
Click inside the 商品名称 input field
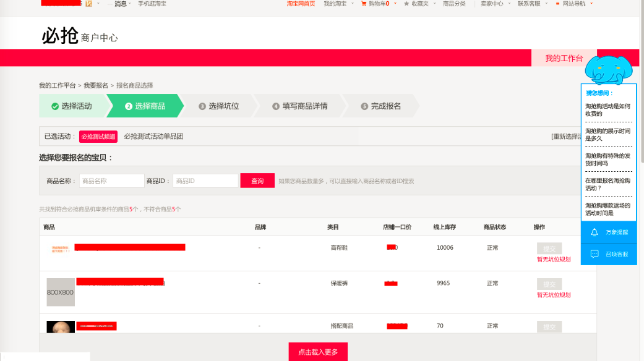tap(111, 181)
